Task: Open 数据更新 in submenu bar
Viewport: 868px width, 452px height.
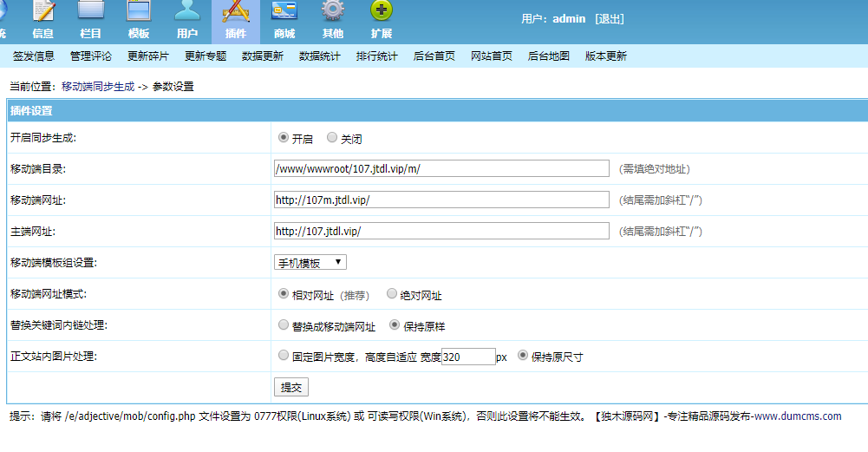Action: [263, 56]
